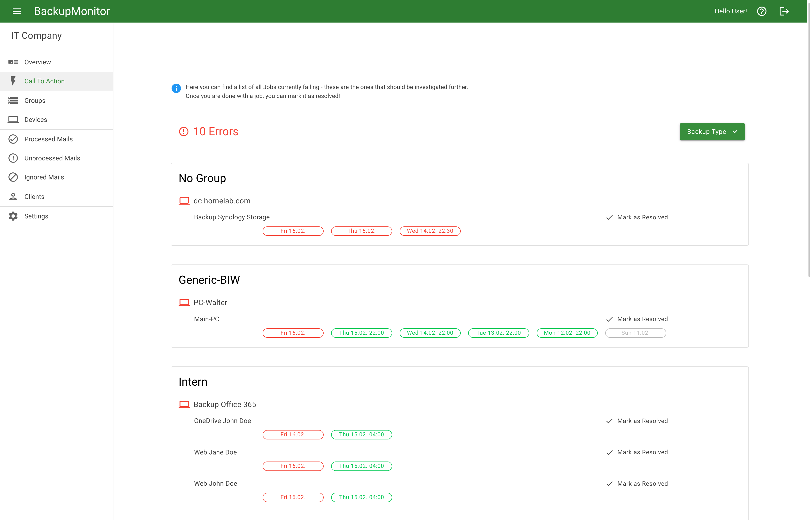The height and width of the screenshot is (520, 812).
Task: Click the red errors warning icon
Action: [184, 132]
